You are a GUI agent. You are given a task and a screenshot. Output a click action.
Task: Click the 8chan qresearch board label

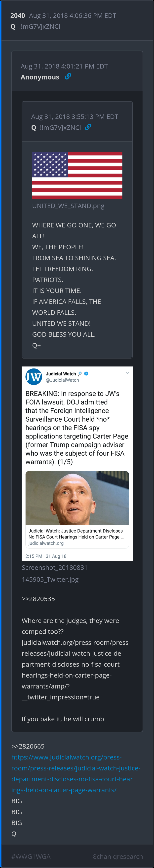pyautogui.click(x=117, y=856)
